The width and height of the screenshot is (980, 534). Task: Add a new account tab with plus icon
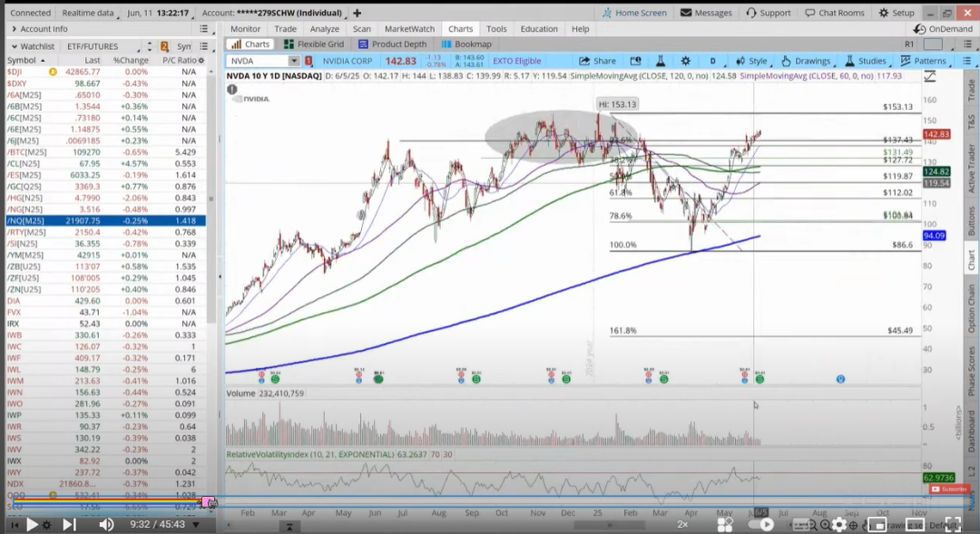coord(357,13)
